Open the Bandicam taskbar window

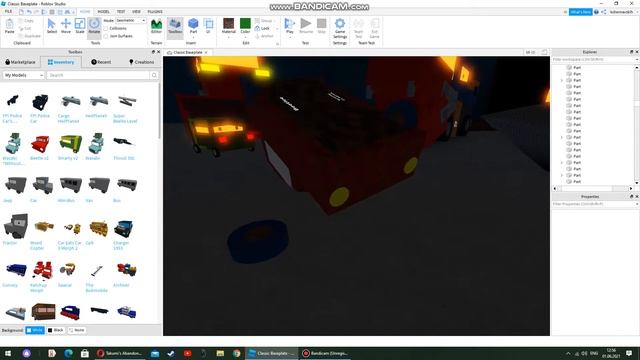pyautogui.click(x=327, y=353)
